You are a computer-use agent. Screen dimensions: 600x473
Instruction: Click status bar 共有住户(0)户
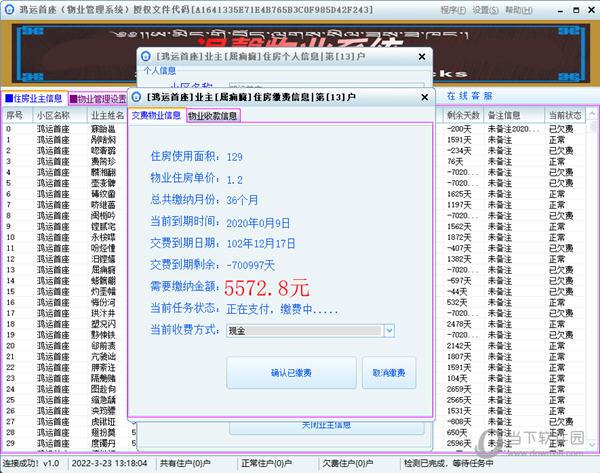(185, 463)
